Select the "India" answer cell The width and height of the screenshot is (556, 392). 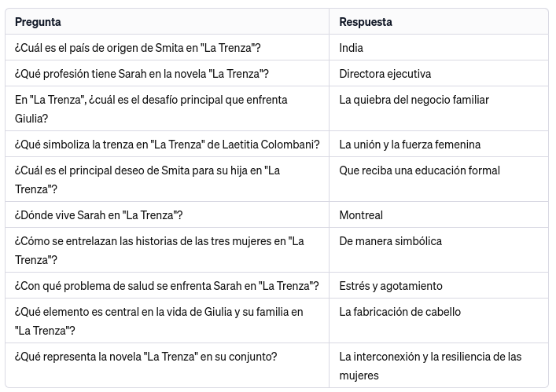(352, 48)
